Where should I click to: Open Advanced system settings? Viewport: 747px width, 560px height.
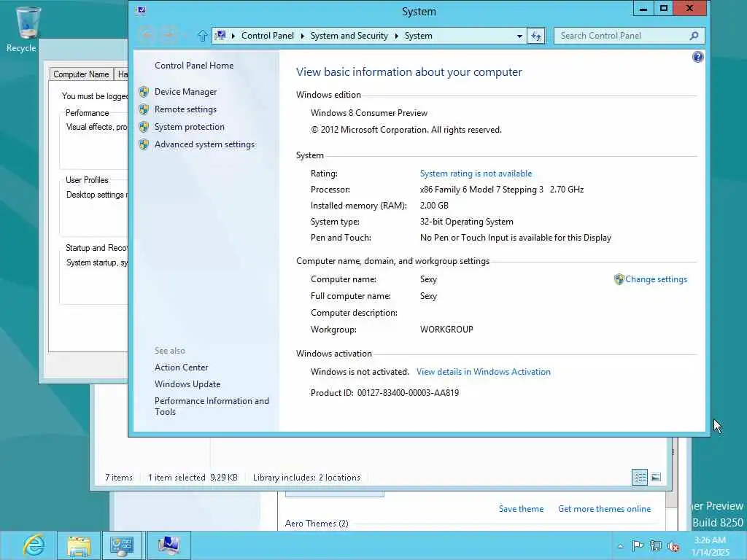click(204, 144)
